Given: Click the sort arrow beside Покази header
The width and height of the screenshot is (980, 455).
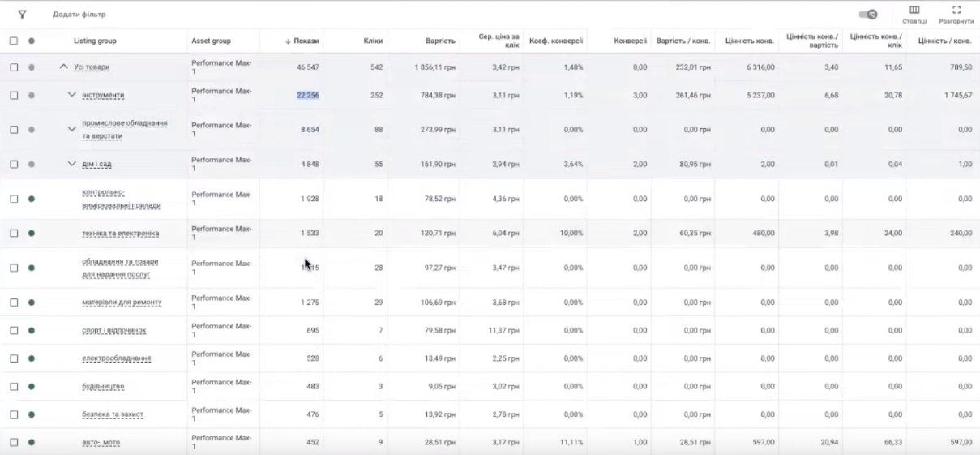Looking at the screenshot, I should click(288, 41).
